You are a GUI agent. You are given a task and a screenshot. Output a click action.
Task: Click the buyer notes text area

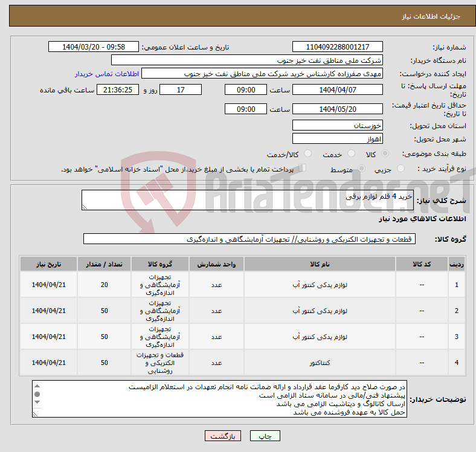click(219, 399)
